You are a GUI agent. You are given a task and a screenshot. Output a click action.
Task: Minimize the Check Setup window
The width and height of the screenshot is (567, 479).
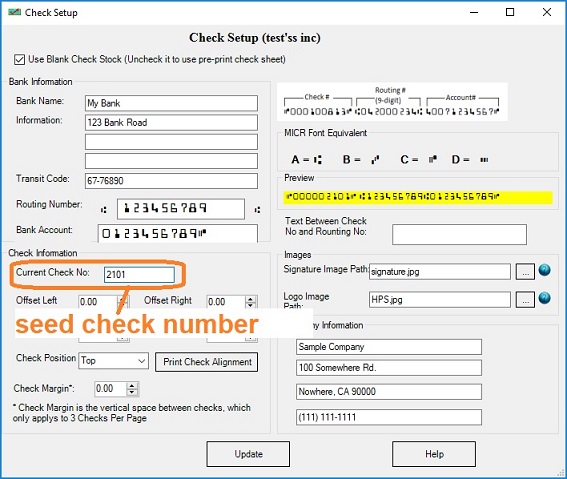point(474,12)
